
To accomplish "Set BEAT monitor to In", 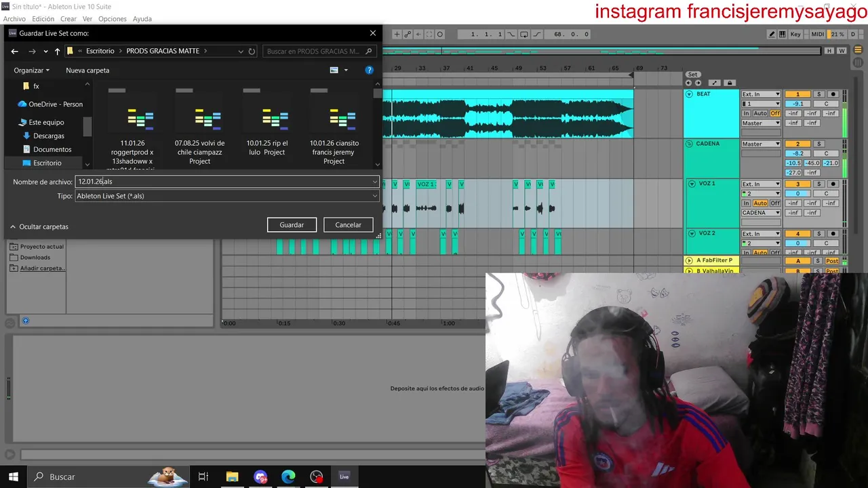I will click(x=746, y=113).
